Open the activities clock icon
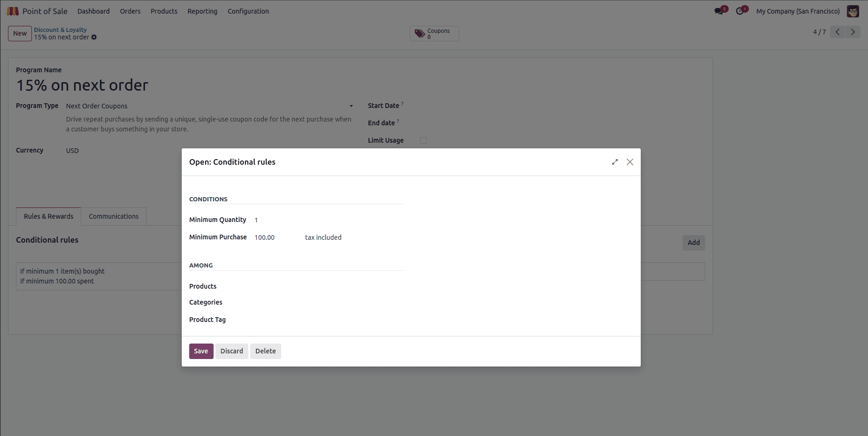868x436 pixels. pyautogui.click(x=740, y=11)
